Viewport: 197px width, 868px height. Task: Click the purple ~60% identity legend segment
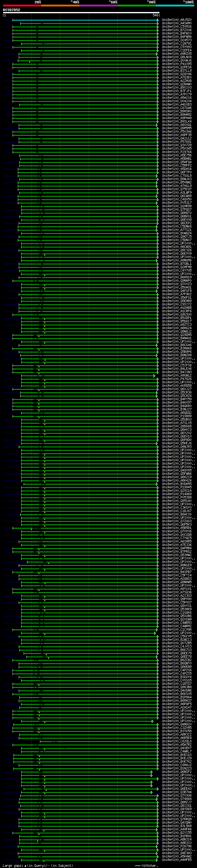coord(98,6)
